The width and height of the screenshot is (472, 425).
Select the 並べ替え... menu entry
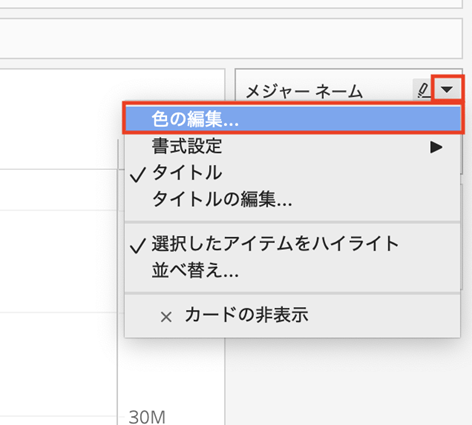click(x=293, y=270)
